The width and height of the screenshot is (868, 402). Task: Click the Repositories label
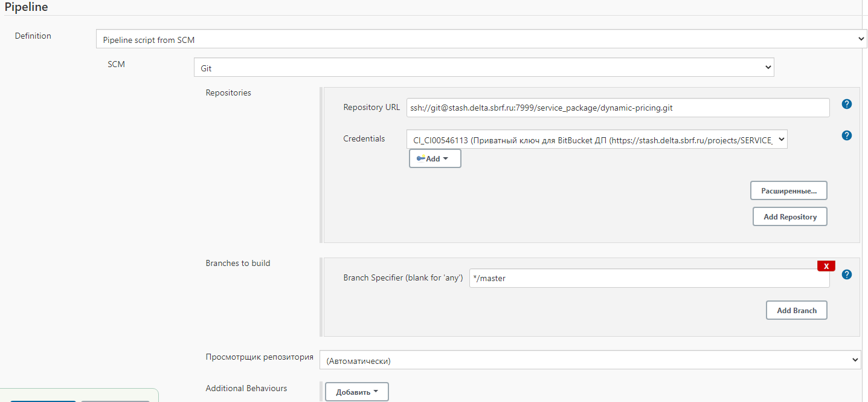[x=228, y=92]
